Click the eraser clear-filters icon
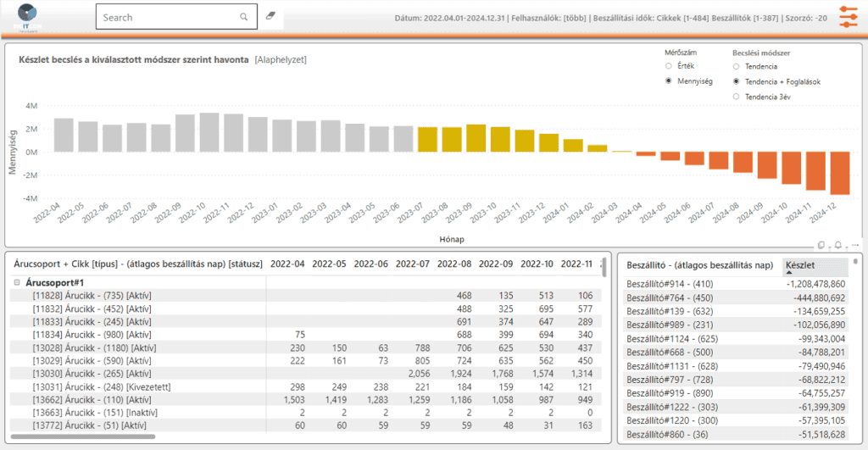This screenshot has width=868, height=450. 271,16
